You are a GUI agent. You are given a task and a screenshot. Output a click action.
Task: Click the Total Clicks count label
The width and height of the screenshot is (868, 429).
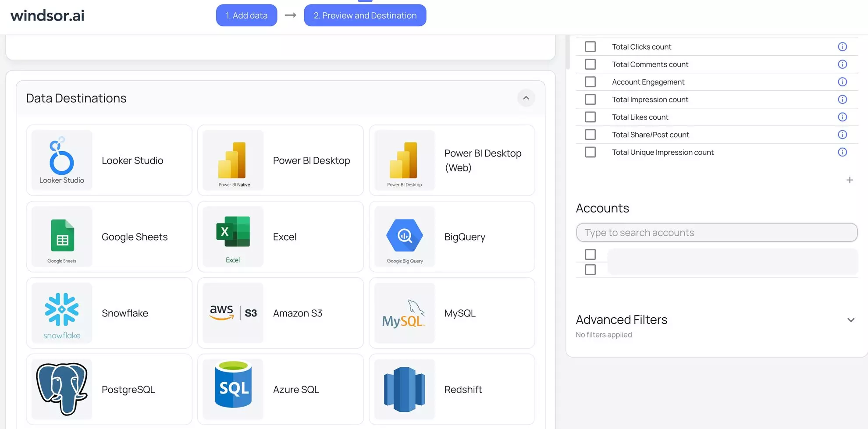(x=641, y=47)
